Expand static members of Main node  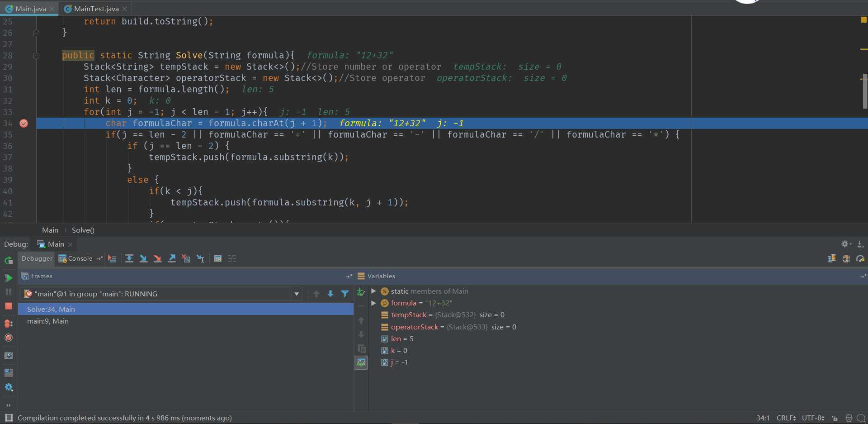tap(374, 291)
